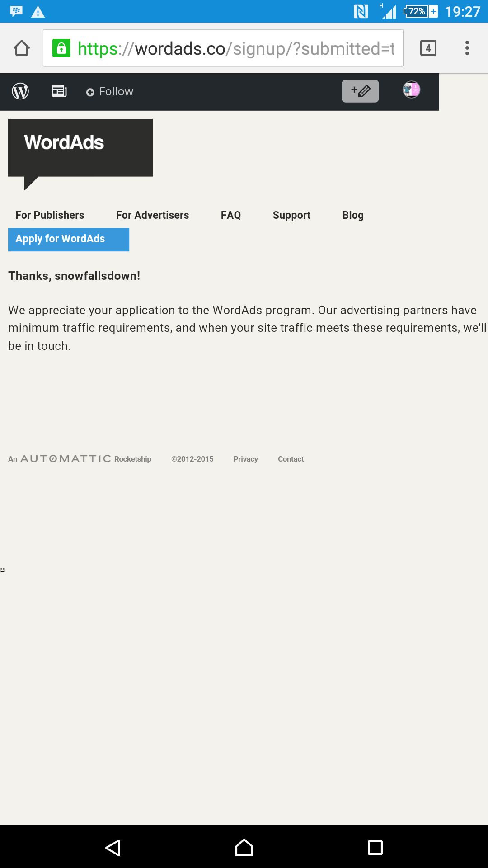Click the Apply for WordAds button
This screenshot has width=488, height=868.
[69, 239]
